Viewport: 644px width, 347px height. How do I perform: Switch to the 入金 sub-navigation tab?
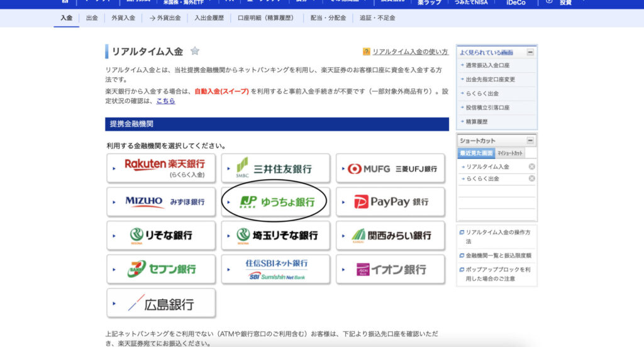click(x=67, y=18)
